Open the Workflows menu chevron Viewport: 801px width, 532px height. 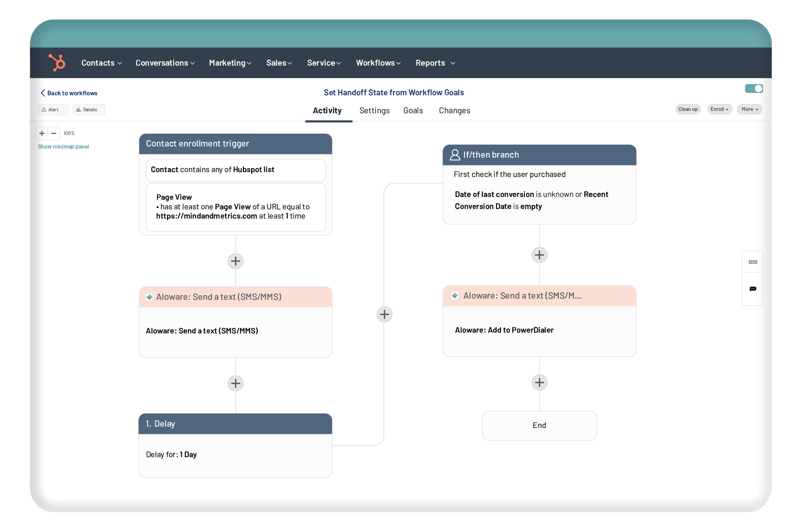point(398,63)
